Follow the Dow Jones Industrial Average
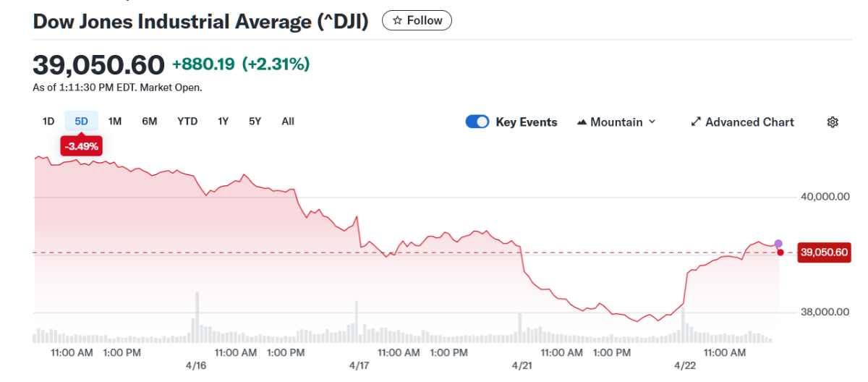Screen dimensions: 868x382 [x=417, y=21]
